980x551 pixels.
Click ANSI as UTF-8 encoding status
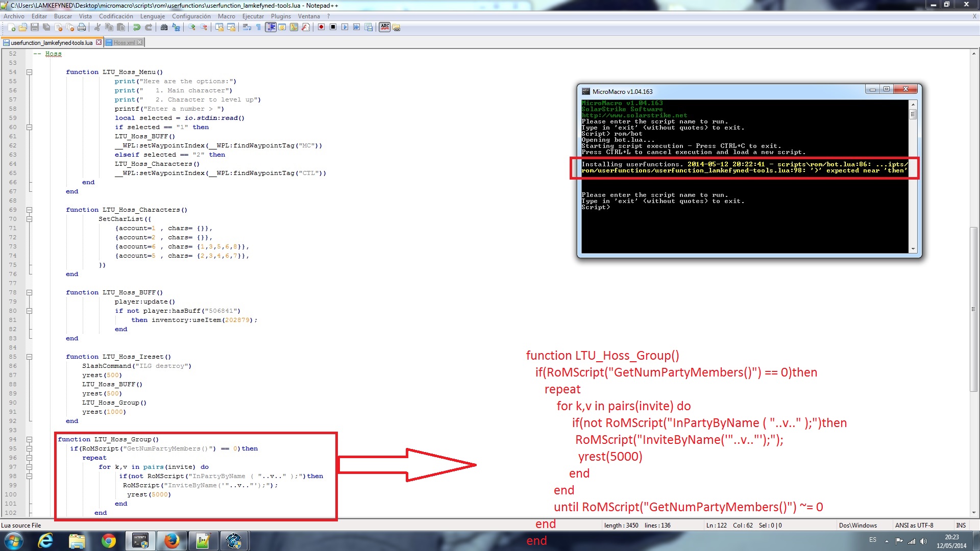[x=914, y=525]
